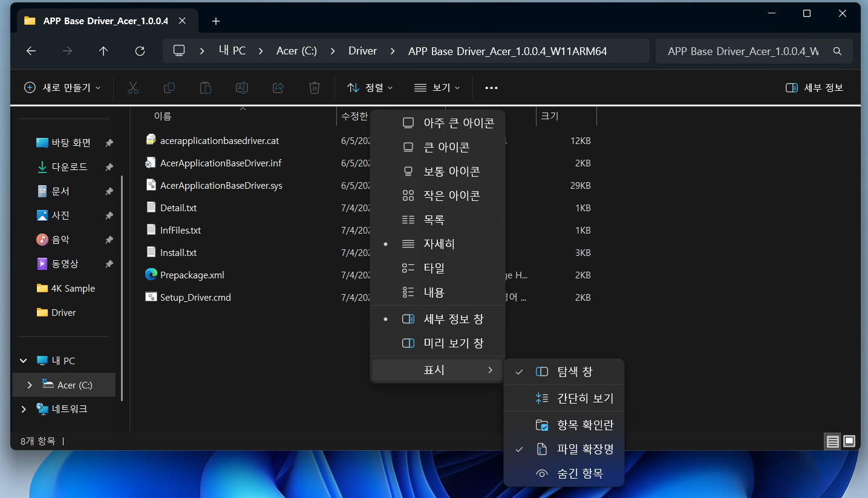Click the acerapplicationbasedriver.cat file icon
Viewport: 868px width, 498px height.
point(151,140)
